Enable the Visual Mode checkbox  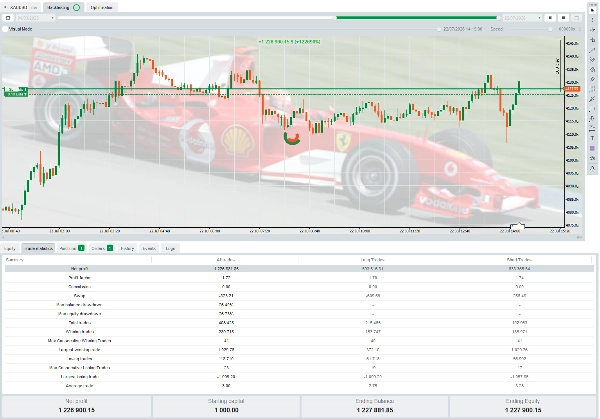(5, 29)
